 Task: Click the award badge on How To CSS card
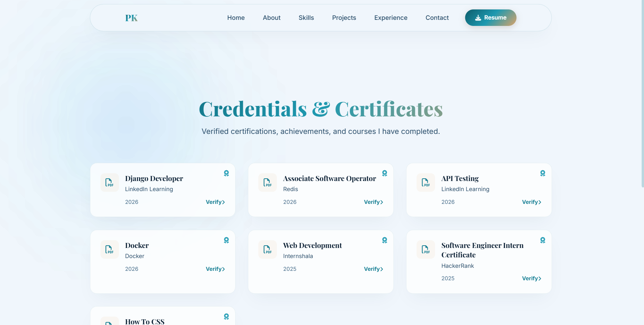[226, 317]
